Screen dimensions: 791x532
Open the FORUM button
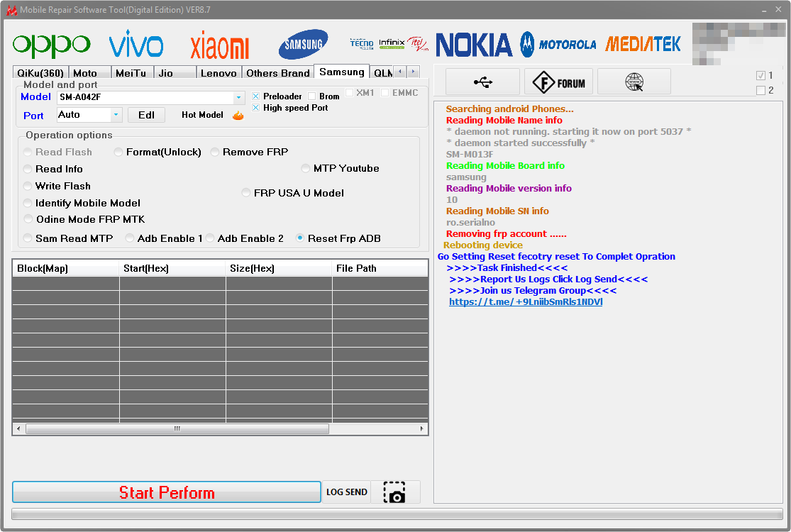pos(558,82)
